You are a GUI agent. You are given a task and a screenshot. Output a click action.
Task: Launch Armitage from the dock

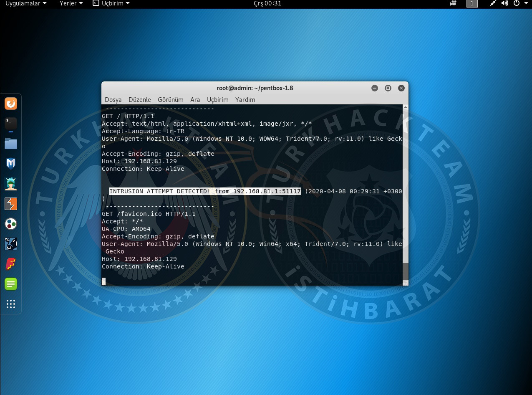[11, 184]
